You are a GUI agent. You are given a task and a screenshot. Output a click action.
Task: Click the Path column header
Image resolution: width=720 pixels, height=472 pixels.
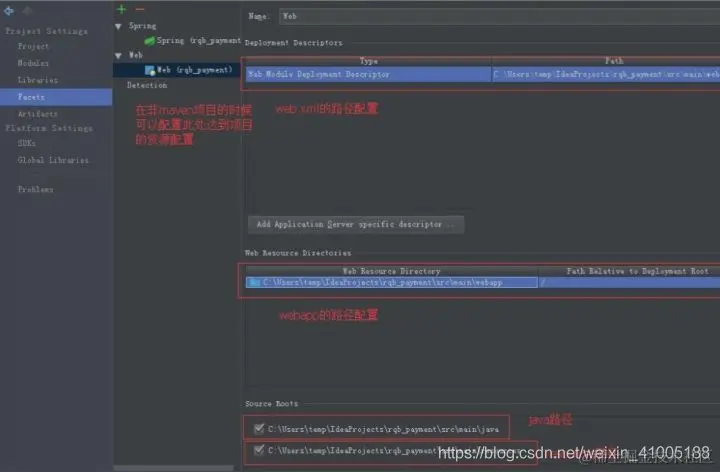pyautogui.click(x=614, y=61)
